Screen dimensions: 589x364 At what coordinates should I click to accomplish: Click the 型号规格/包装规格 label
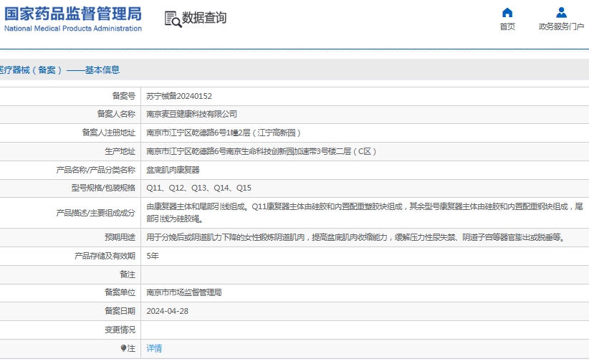(103, 188)
